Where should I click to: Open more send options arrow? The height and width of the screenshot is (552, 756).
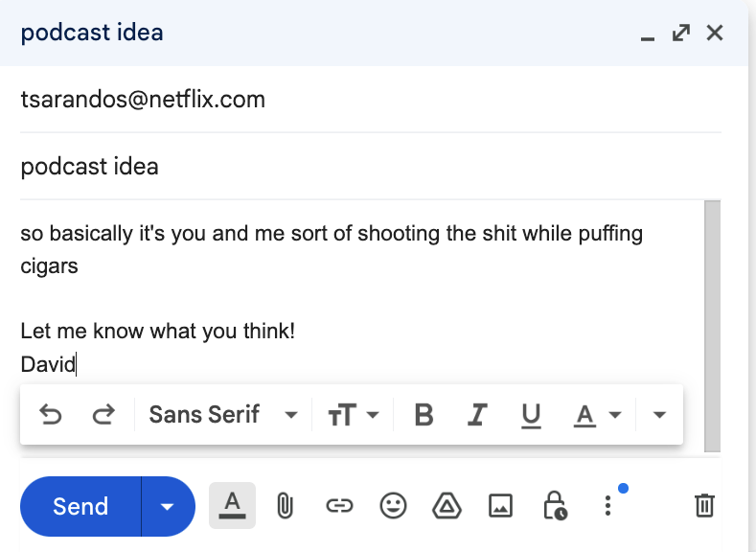point(168,506)
